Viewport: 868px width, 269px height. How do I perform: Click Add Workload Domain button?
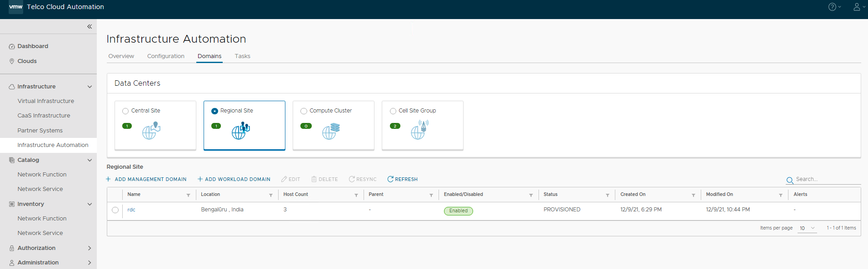coord(234,179)
